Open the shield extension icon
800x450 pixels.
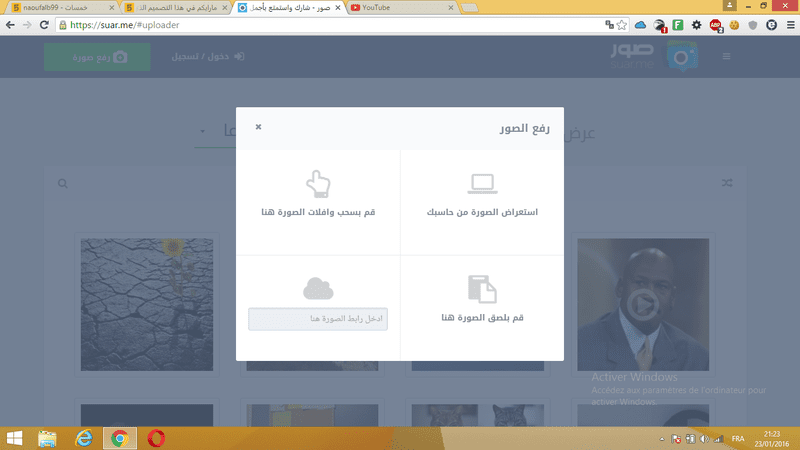[x=753, y=25]
